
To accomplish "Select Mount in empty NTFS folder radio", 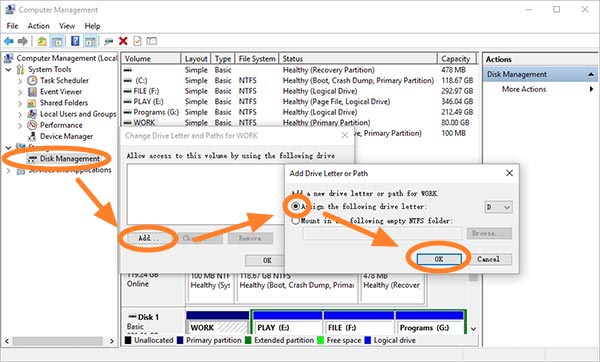I will tap(295, 221).
